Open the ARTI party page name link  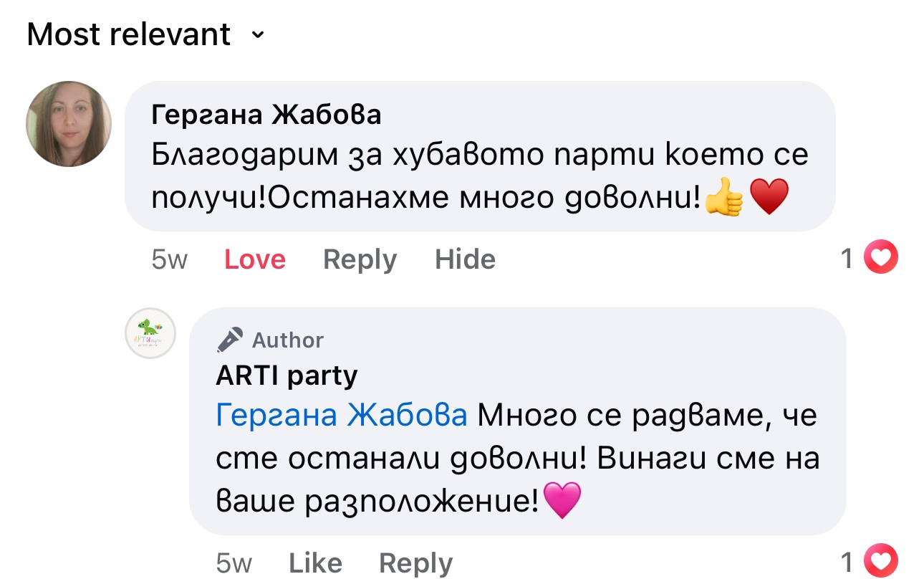click(287, 375)
